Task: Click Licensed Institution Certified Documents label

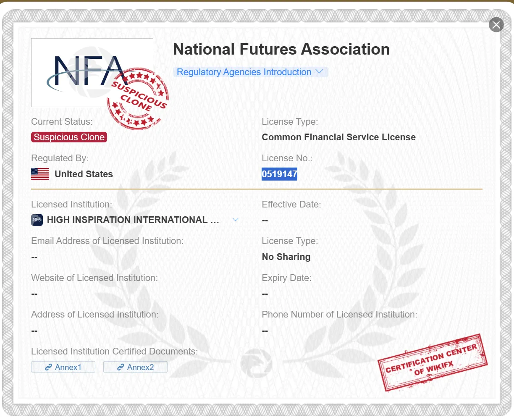Action: (115, 352)
